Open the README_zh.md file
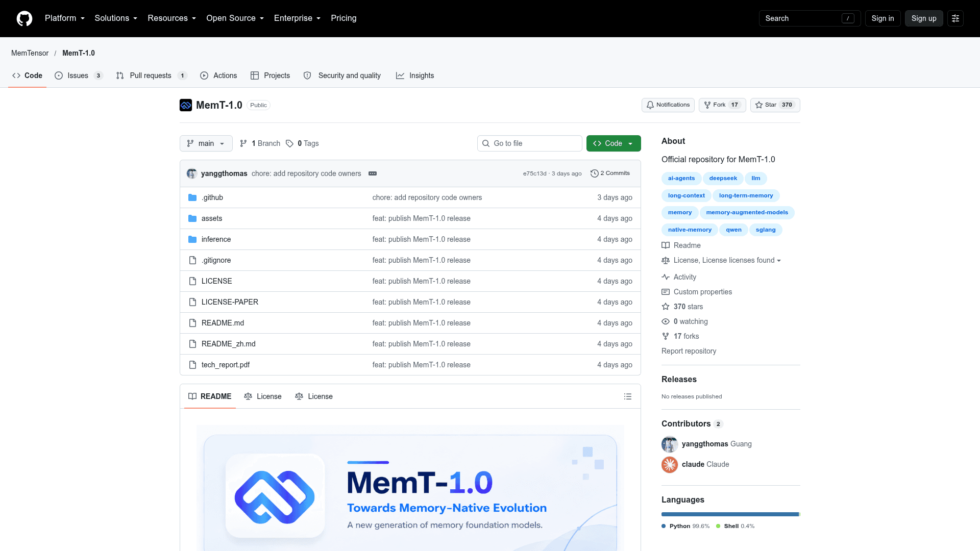 pos(229,344)
